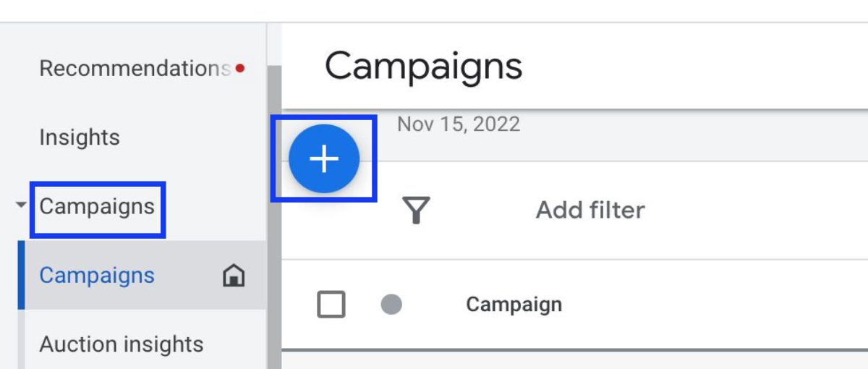Open the Insights page

(x=80, y=137)
